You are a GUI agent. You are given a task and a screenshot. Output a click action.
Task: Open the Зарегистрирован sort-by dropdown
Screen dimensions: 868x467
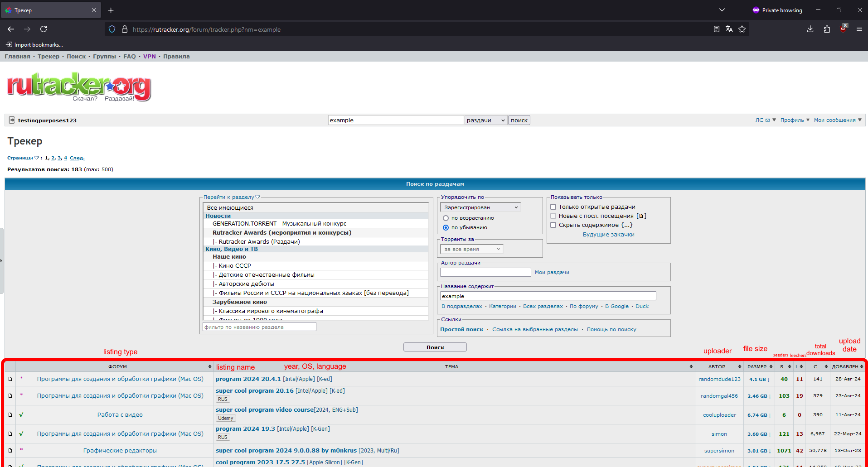point(480,207)
